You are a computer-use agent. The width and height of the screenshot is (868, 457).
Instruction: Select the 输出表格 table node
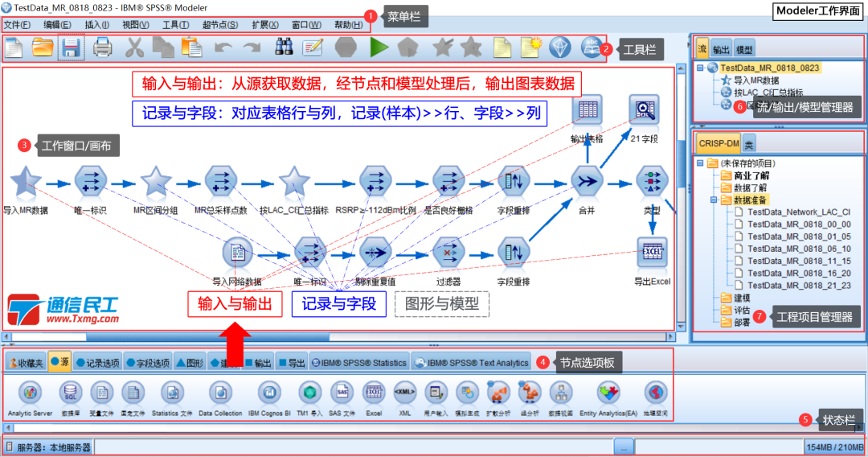588,110
